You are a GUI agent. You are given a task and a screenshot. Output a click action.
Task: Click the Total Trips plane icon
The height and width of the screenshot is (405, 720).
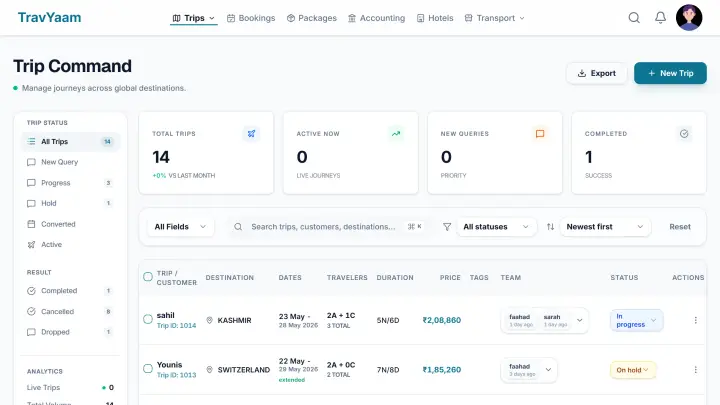[x=251, y=134]
